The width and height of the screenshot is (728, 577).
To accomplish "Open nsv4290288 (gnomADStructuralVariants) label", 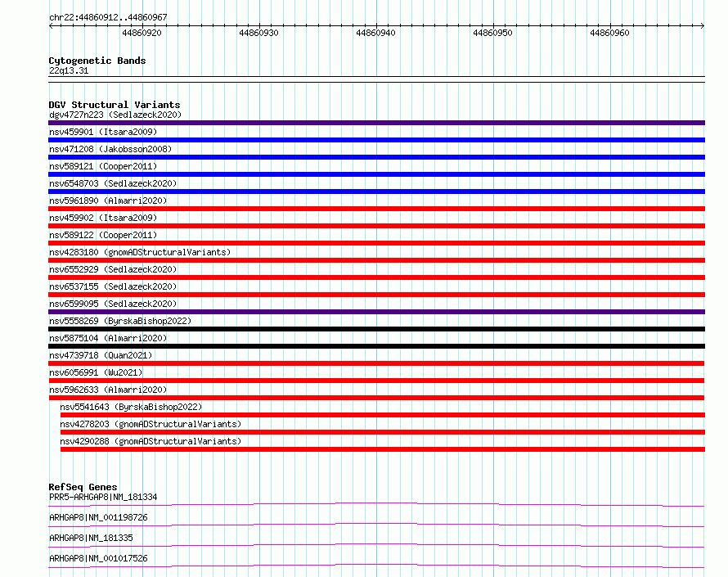I will 151,441.
